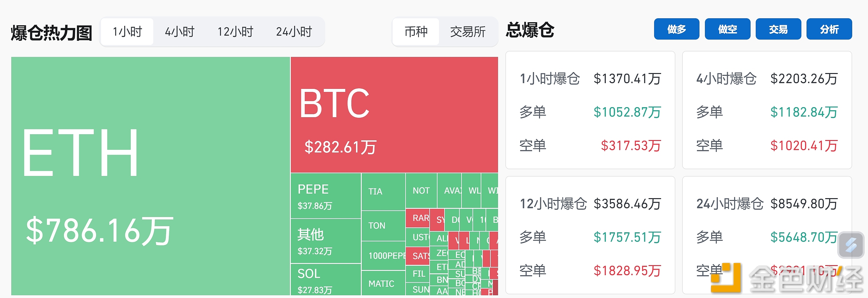Image resolution: width=868 pixels, height=298 pixels.
Task: Open the 分析 button
Action: pos(829,29)
